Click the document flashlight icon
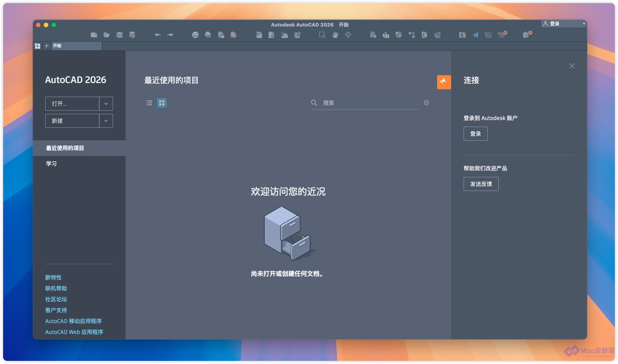Image resolution: width=618 pixels, height=364 pixels. (x=425, y=35)
